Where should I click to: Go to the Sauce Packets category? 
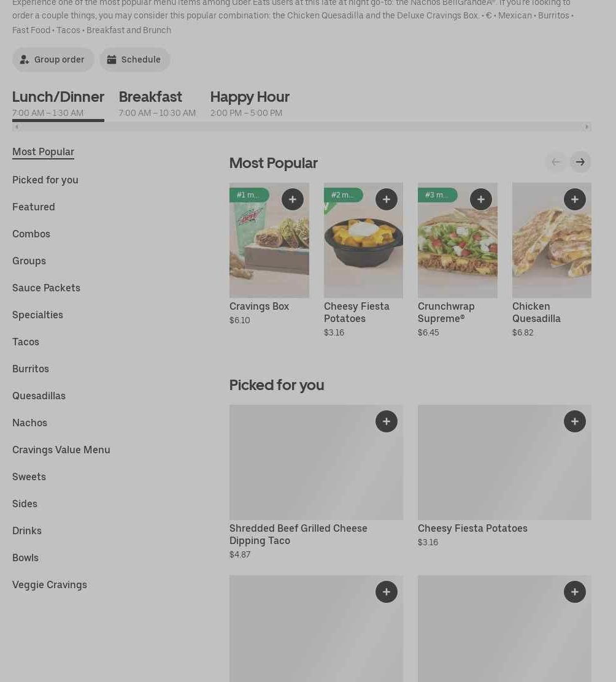click(46, 288)
